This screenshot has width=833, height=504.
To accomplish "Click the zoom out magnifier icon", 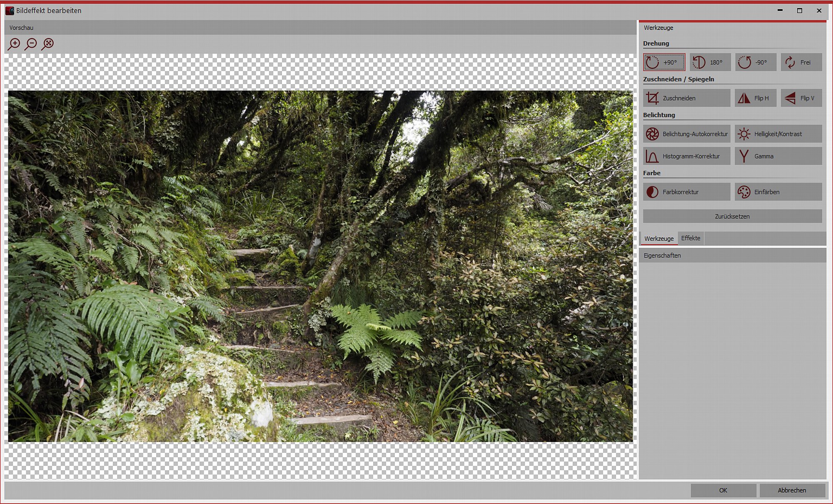I will 31,44.
